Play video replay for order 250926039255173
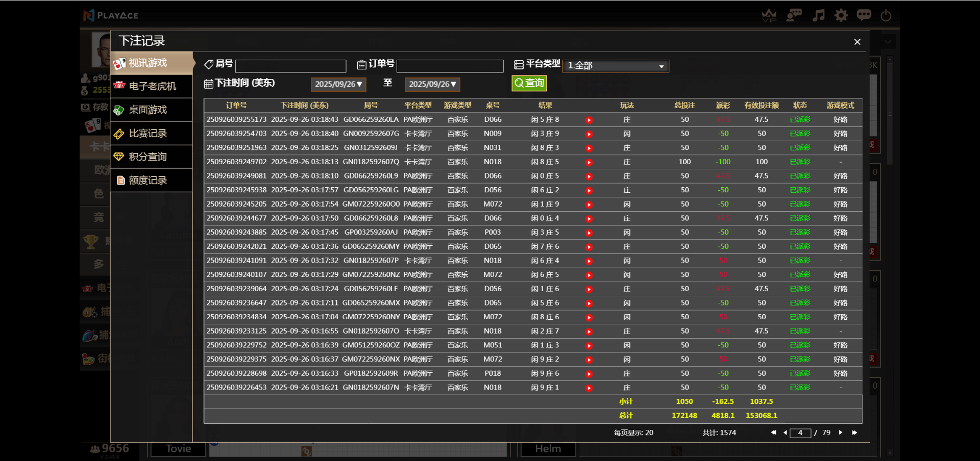Screen dimensions: 980x461 589,120
